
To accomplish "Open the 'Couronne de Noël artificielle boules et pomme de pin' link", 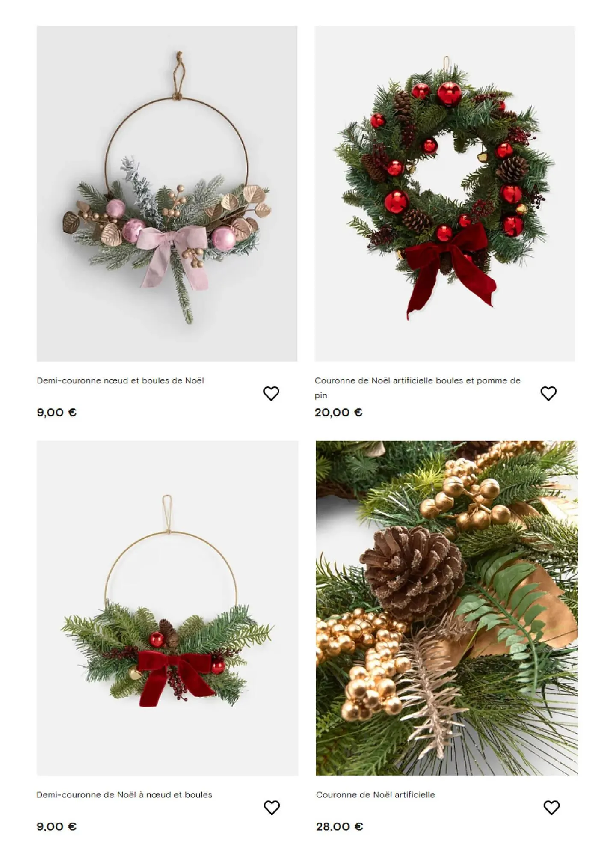I will coord(418,388).
